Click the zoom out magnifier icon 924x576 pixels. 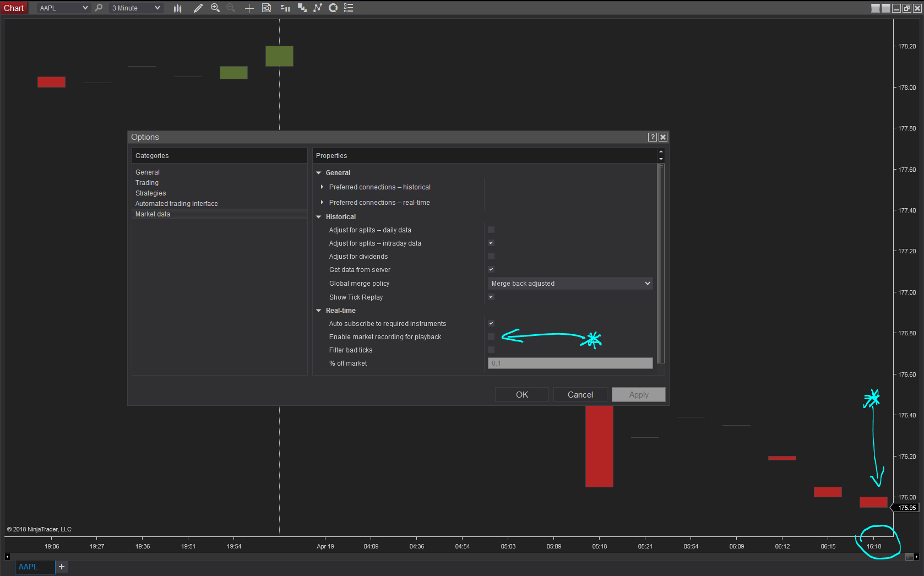point(231,8)
